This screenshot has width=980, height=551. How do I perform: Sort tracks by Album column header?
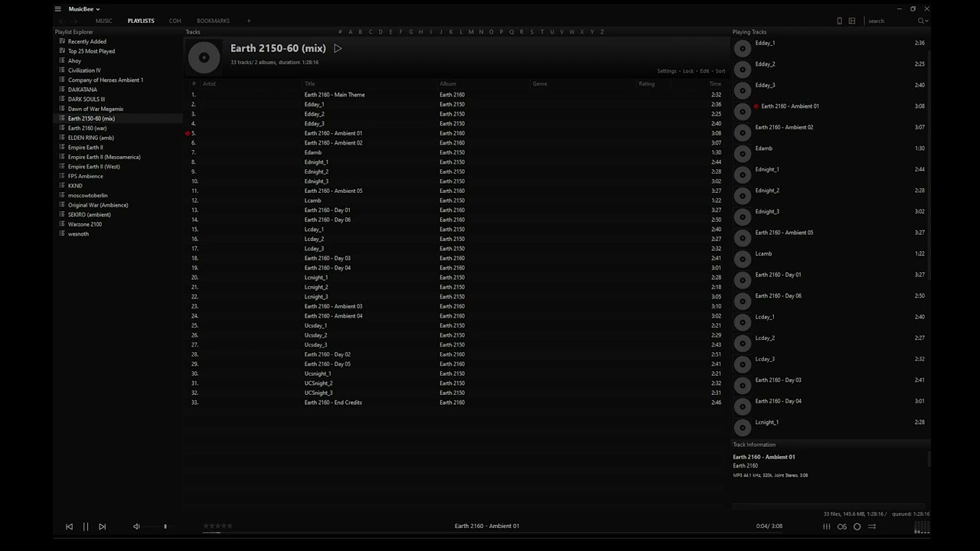448,83
